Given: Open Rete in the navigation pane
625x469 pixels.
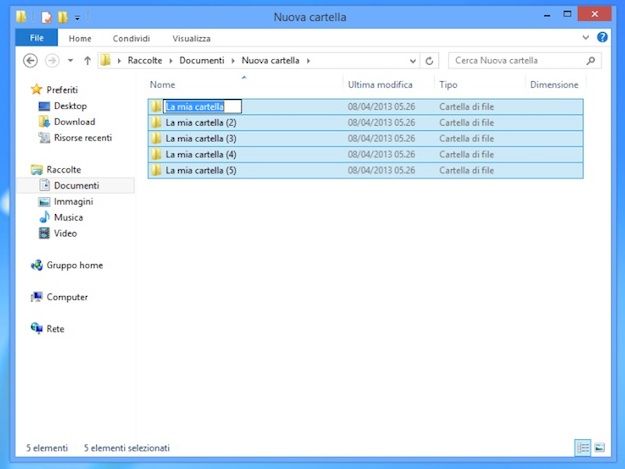Looking at the screenshot, I should click(x=55, y=329).
